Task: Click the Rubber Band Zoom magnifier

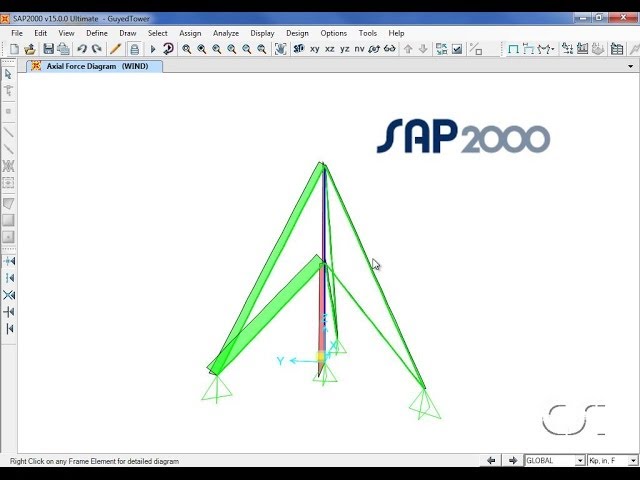Action: point(187,49)
